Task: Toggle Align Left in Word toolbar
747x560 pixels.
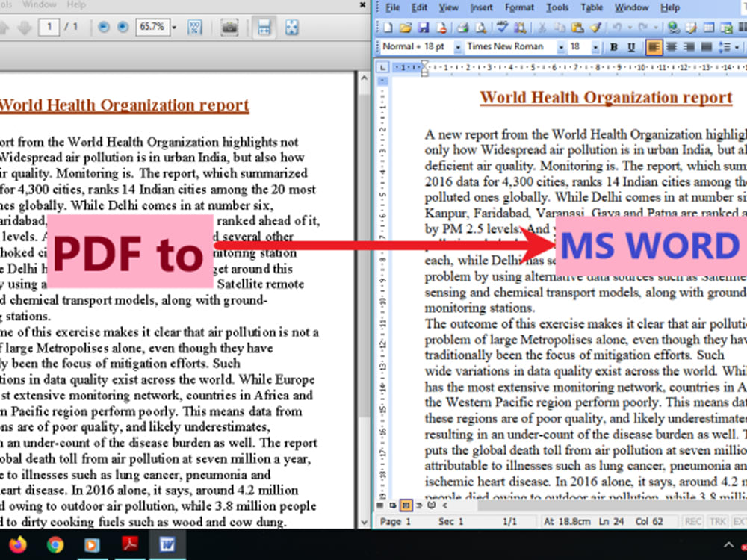Action: 654,46
